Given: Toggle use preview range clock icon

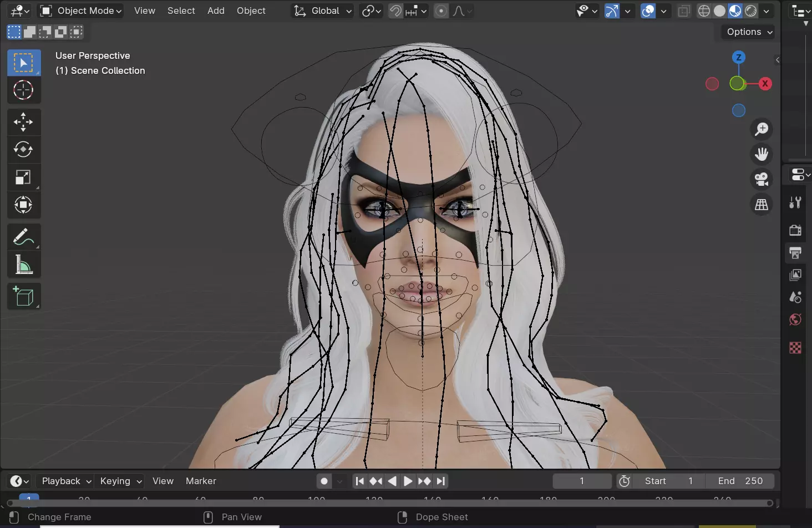Looking at the screenshot, I should (625, 481).
